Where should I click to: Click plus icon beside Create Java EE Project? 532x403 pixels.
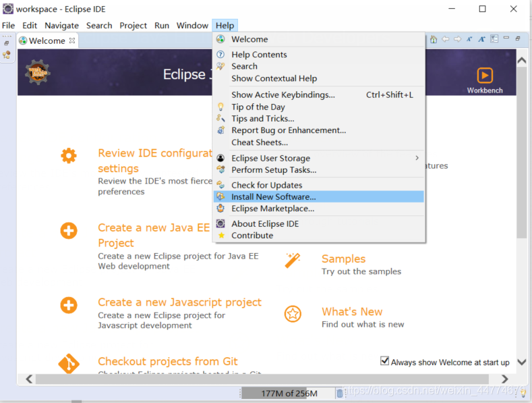[x=69, y=231]
